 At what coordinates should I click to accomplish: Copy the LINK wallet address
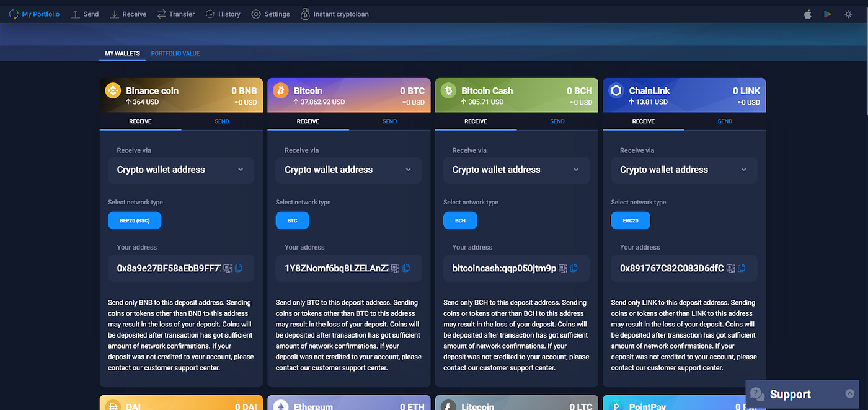click(742, 268)
